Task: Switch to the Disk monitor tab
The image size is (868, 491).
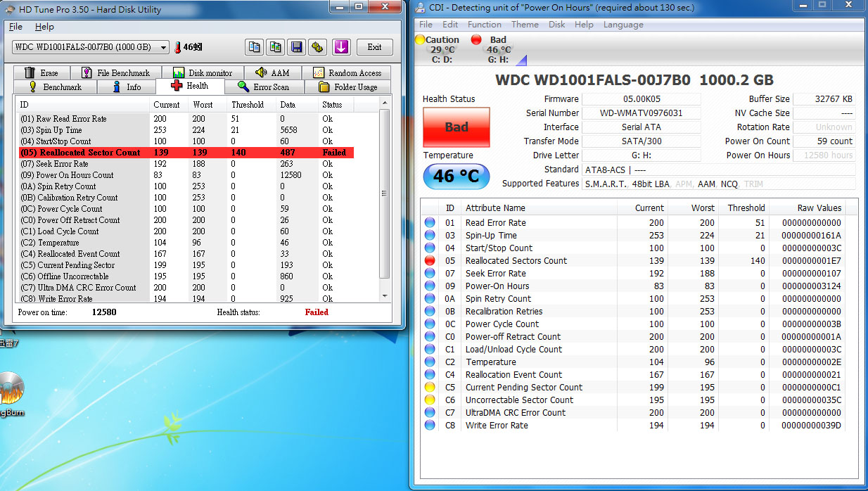Action: pos(202,72)
